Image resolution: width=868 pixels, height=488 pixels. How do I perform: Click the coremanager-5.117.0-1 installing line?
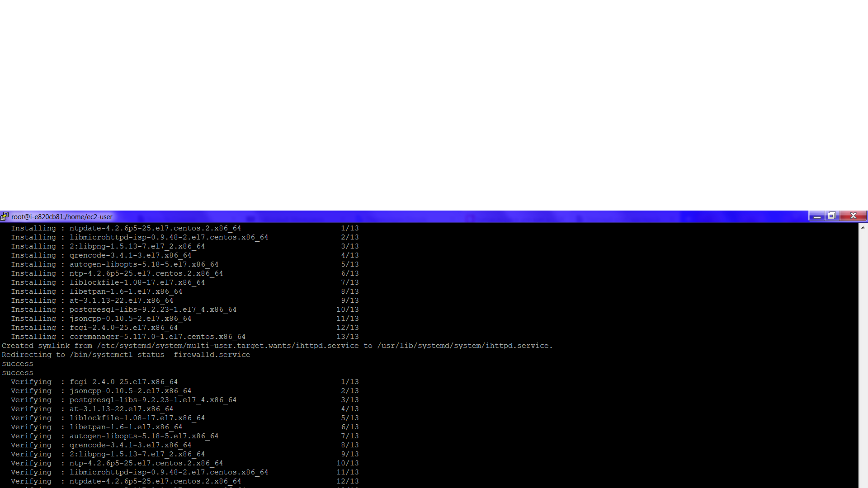128,337
